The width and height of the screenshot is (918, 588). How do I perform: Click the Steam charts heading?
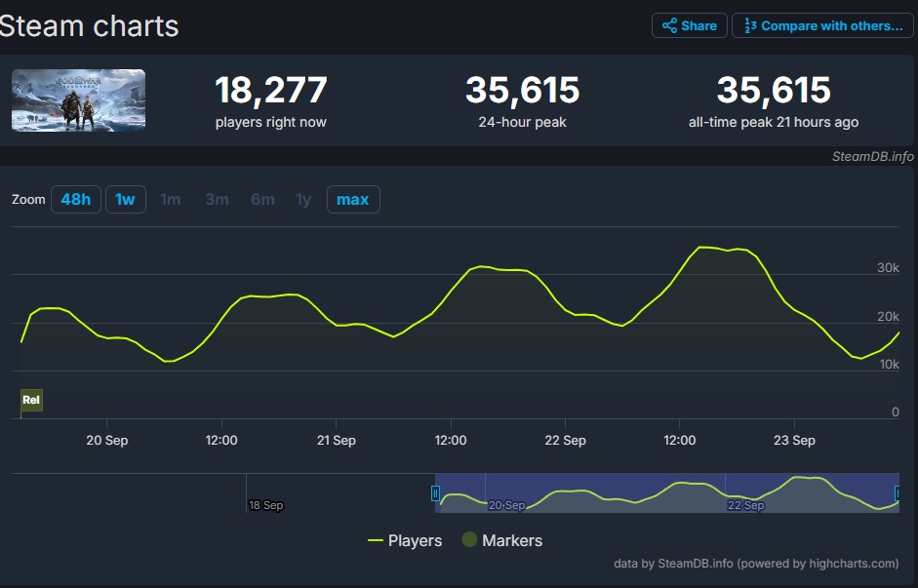pyautogui.click(x=89, y=26)
